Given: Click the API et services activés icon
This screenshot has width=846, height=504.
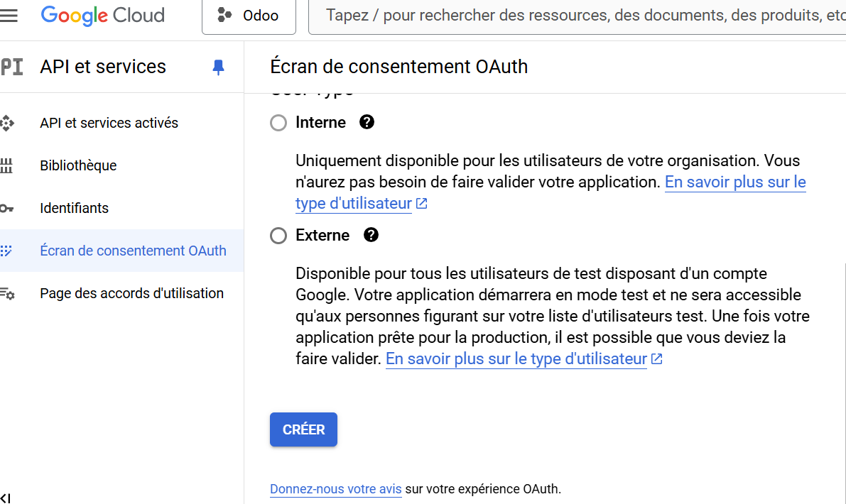Looking at the screenshot, I should pos(6,123).
